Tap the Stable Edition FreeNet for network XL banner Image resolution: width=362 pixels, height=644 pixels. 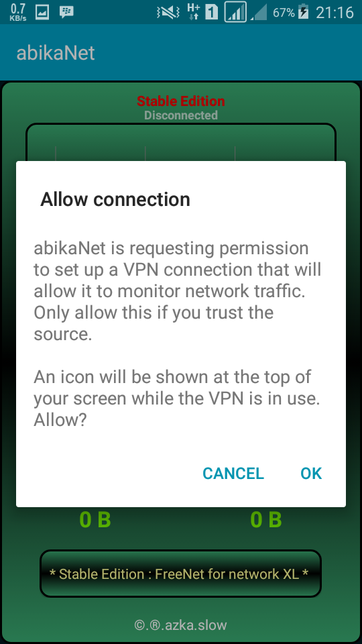[x=180, y=574]
